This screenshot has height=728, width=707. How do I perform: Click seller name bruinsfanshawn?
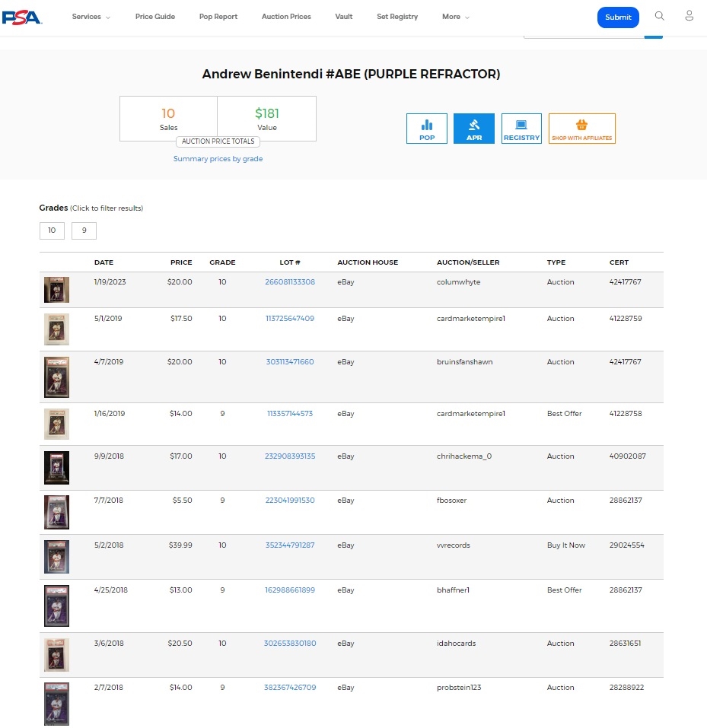coord(464,361)
